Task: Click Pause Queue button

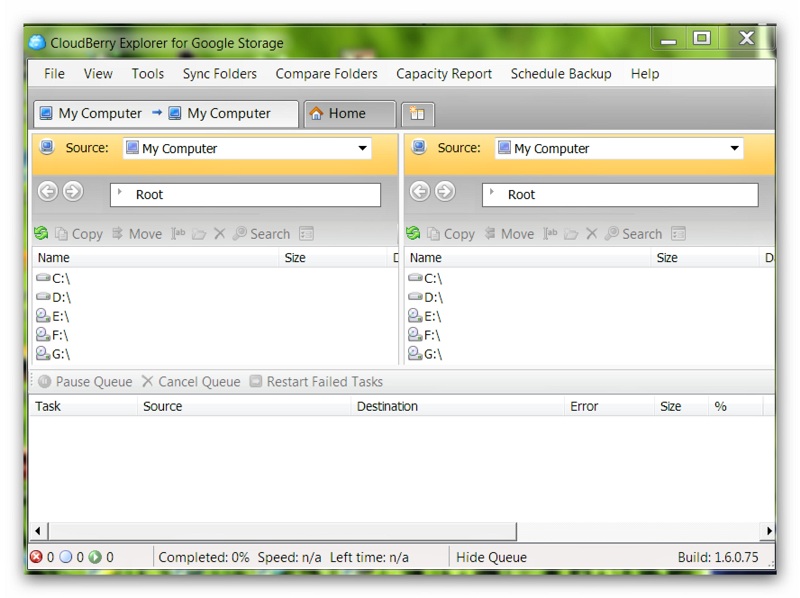Action: [x=85, y=382]
